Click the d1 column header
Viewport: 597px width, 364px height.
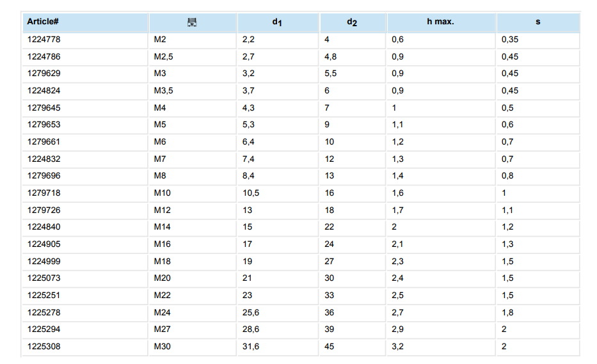click(x=277, y=22)
